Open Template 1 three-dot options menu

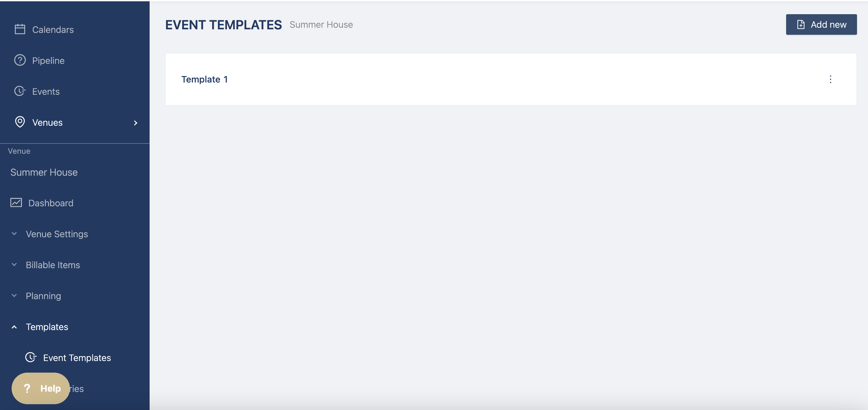click(x=830, y=79)
